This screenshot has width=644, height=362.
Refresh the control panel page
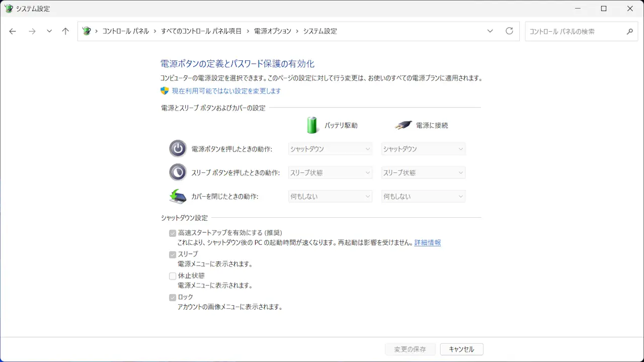pos(509,31)
